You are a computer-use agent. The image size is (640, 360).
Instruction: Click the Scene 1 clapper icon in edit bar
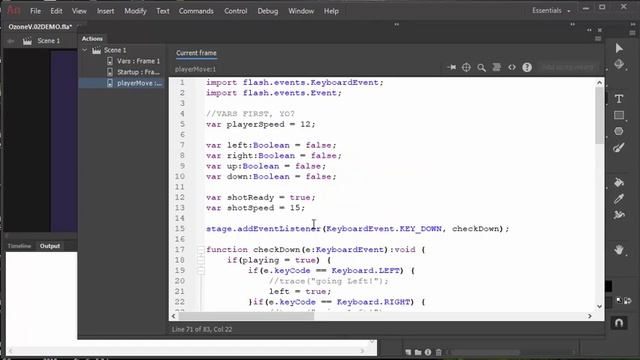(27, 41)
